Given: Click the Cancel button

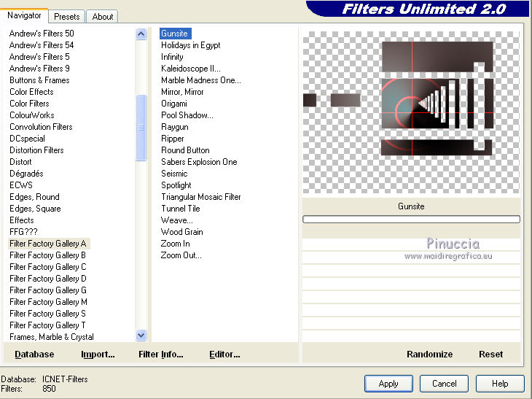Looking at the screenshot, I should [444, 384].
